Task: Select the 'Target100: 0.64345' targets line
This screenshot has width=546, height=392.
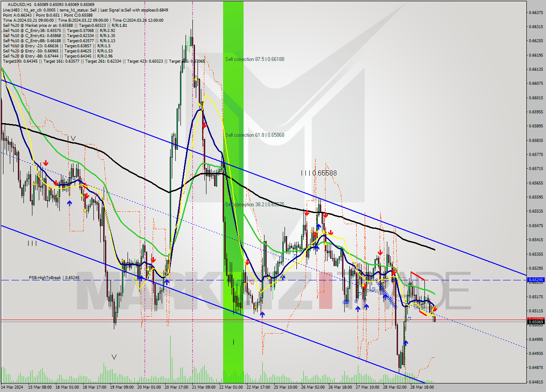Action: 104,61
